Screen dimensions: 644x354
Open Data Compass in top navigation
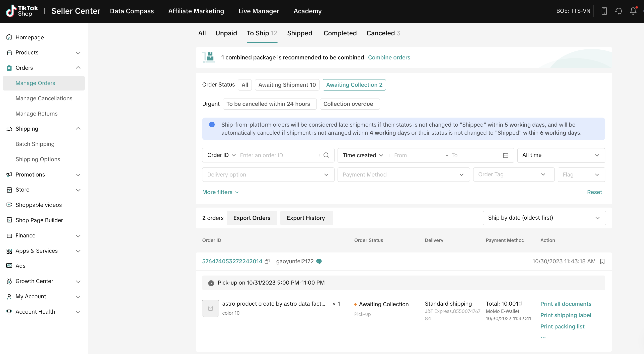[x=132, y=11]
